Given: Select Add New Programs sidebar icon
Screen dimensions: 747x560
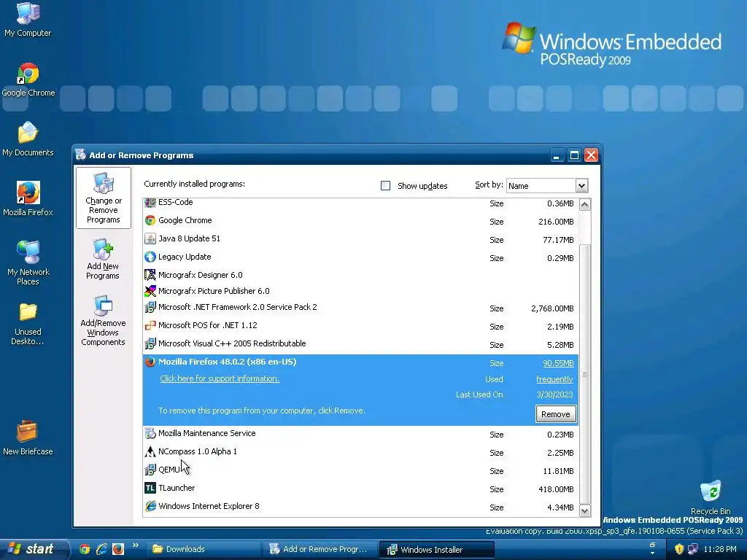Looking at the screenshot, I should tap(103, 259).
